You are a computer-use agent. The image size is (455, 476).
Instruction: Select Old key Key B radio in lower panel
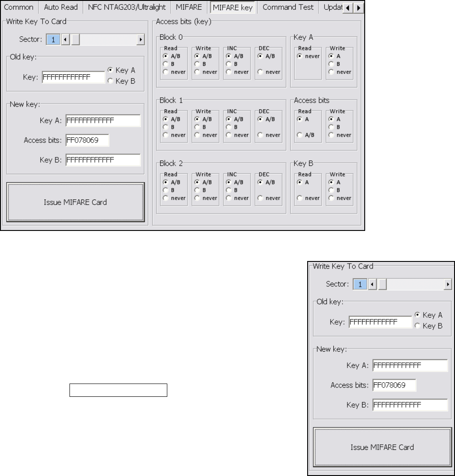click(428, 326)
